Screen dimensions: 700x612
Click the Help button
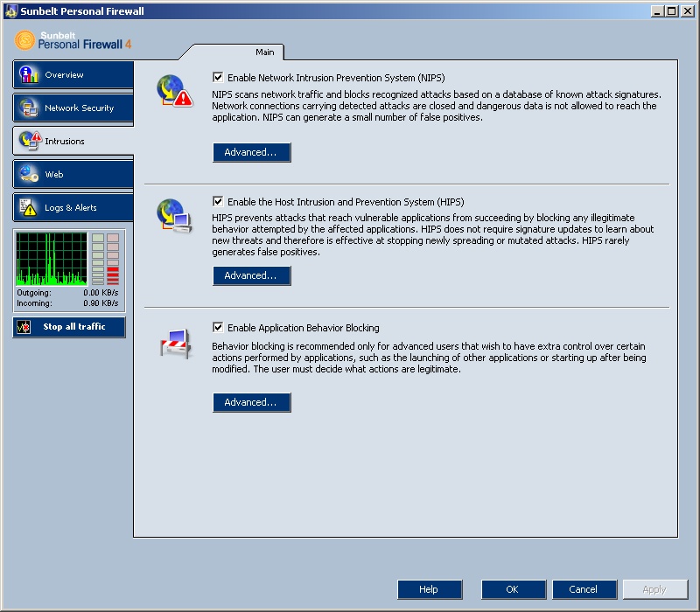429,589
